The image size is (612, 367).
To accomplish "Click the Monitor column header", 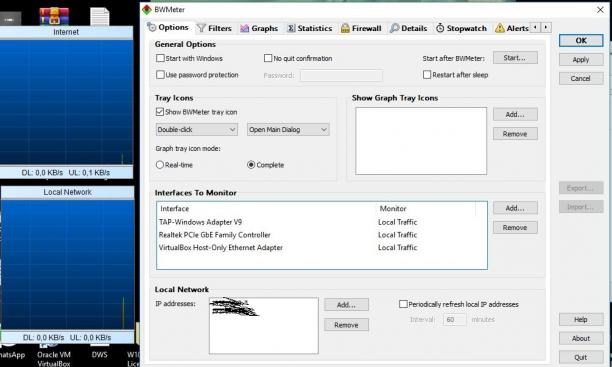I will point(426,209).
